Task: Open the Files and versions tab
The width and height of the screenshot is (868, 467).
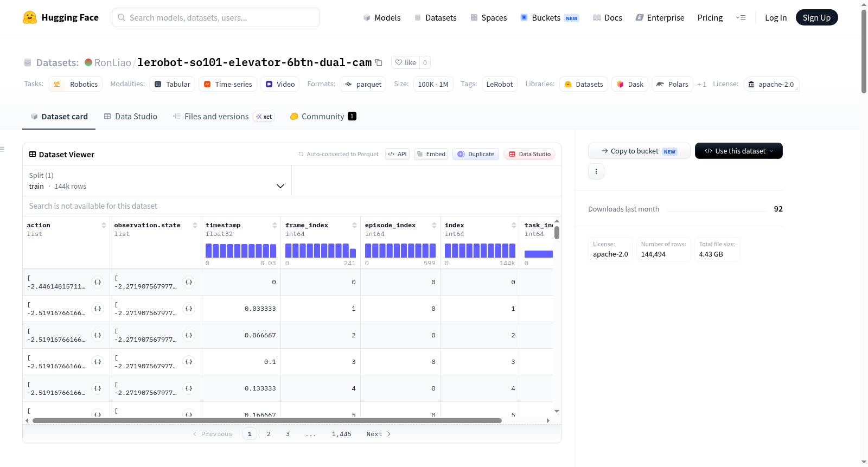Action: pyautogui.click(x=224, y=116)
